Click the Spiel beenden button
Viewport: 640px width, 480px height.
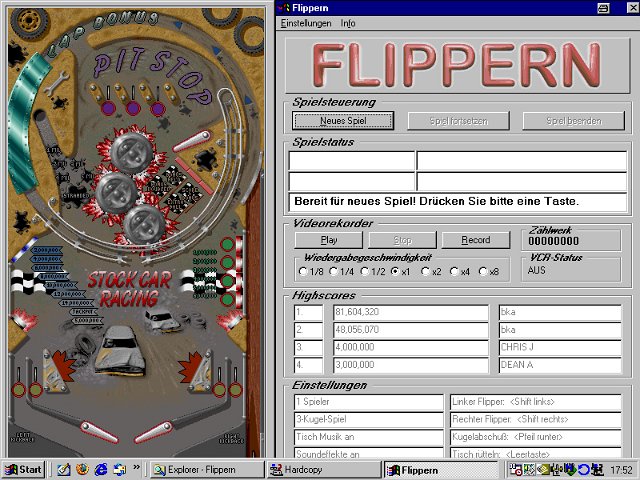pos(574,121)
